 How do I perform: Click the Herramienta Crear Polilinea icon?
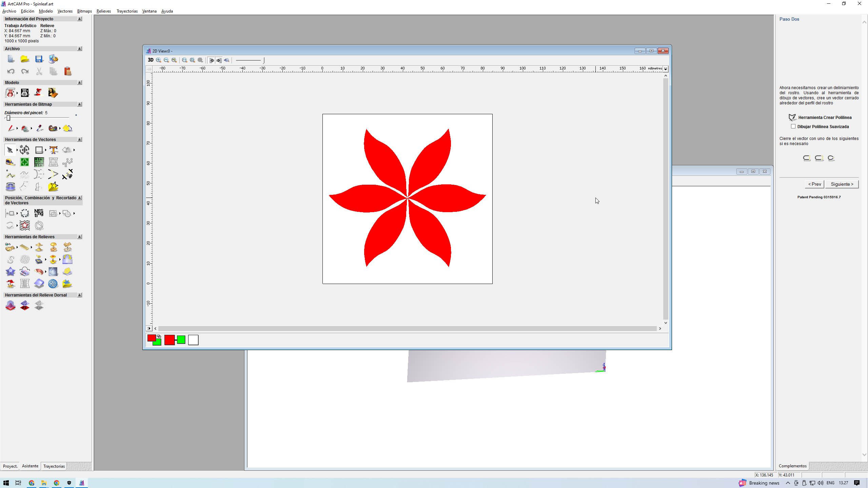click(x=792, y=118)
